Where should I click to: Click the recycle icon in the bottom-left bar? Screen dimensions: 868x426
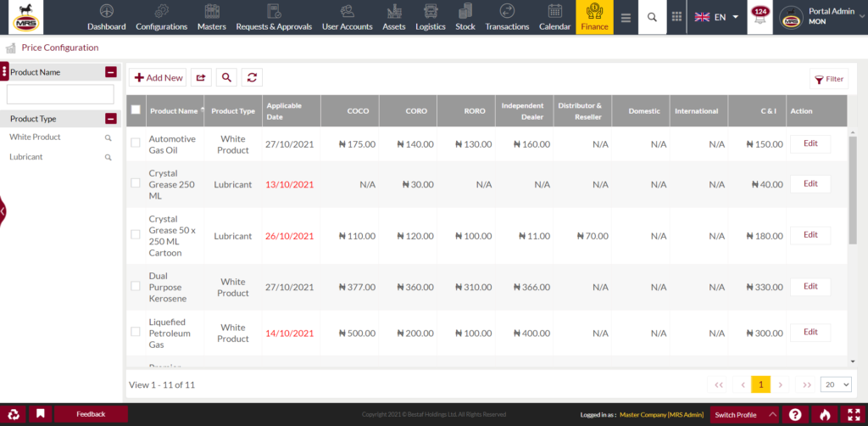pyautogui.click(x=14, y=414)
